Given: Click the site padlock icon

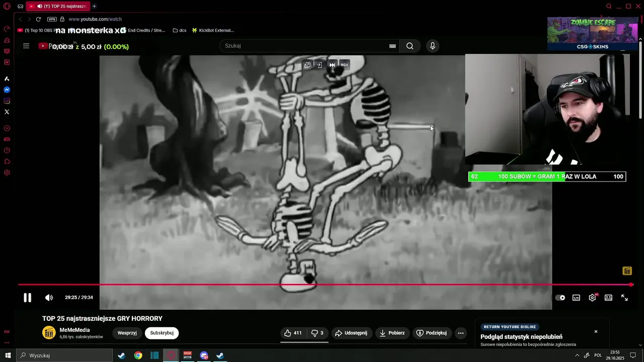Looking at the screenshot, I should coord(62,19).
